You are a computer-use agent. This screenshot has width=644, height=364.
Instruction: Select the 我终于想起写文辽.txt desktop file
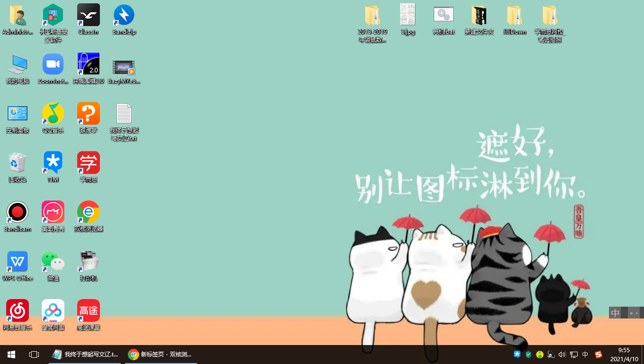pyautogui.click(x=124, y=122)
